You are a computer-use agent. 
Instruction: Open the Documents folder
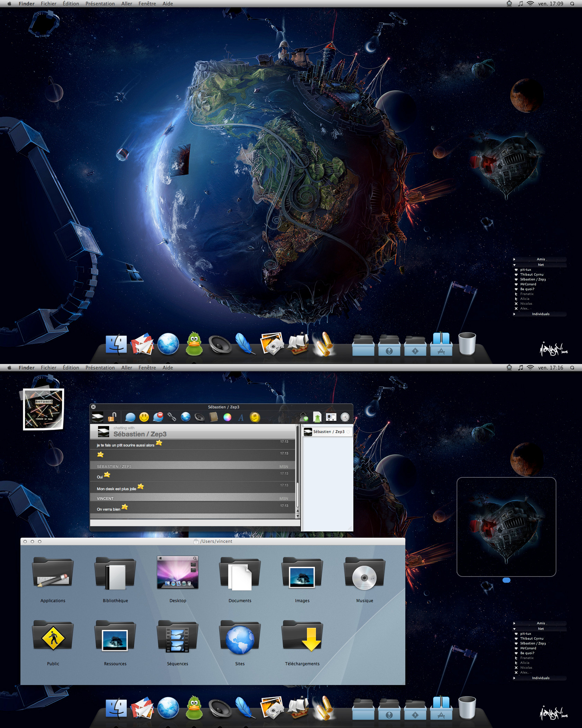(x=240, y=579)
